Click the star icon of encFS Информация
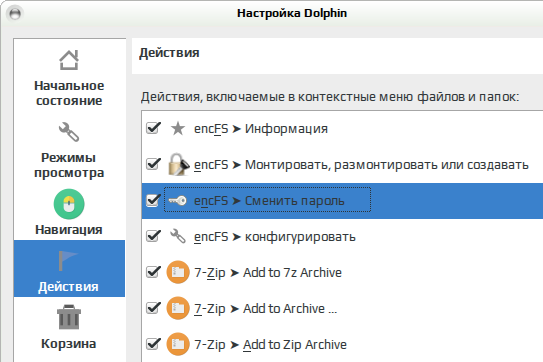This screenshot has width=543, height=362. [178, 129]
